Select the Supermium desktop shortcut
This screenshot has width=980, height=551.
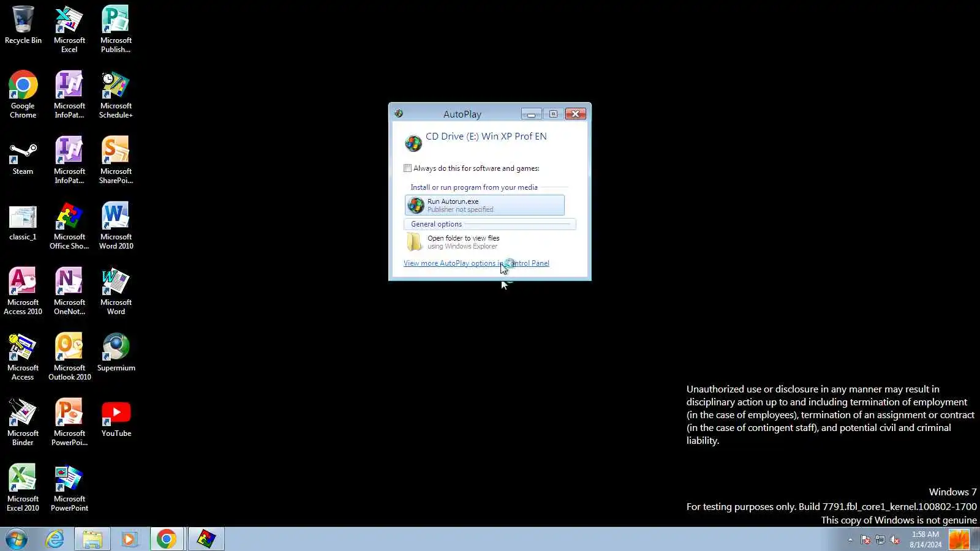pos(116,353)
